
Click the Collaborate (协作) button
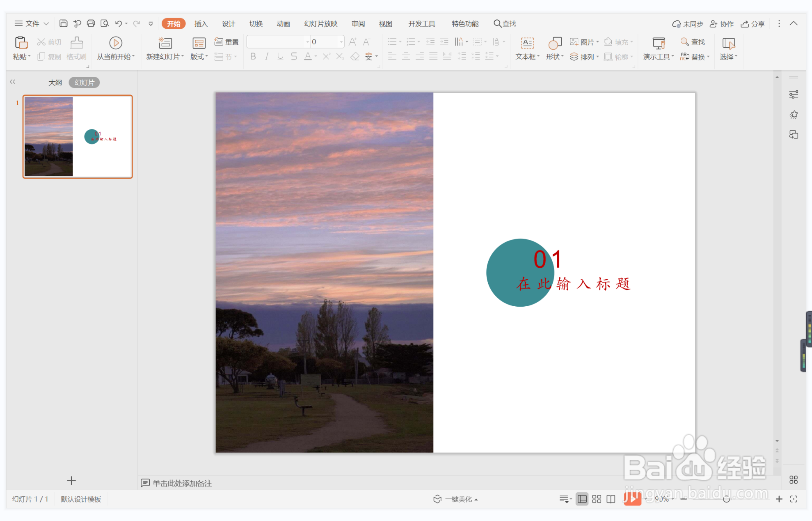click(x=722, y=24)
